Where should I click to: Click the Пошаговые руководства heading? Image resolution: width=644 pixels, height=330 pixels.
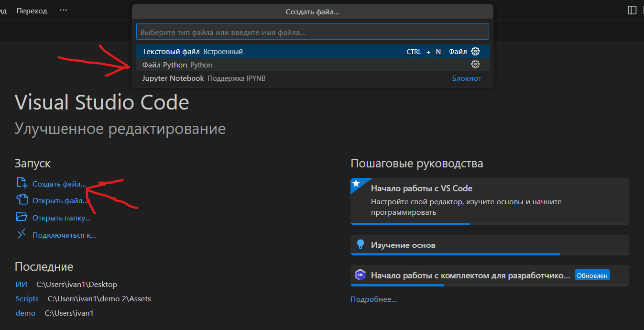417,164
